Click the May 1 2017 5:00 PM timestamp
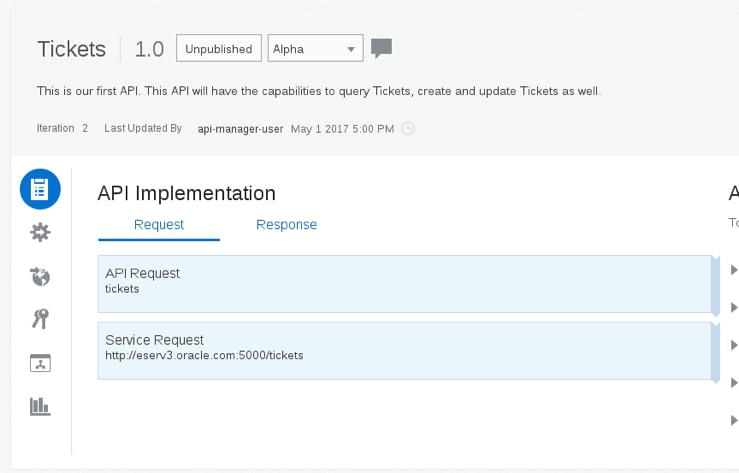 342,129
